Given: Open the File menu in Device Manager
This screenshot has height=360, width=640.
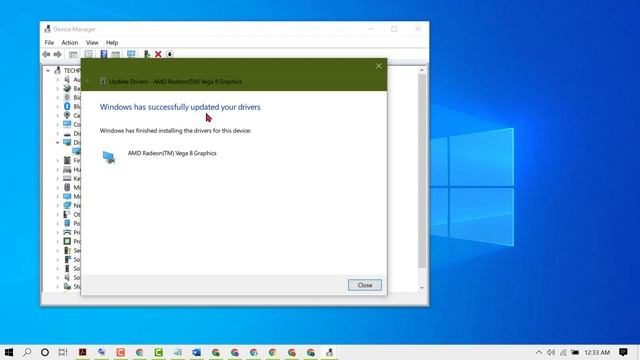Looking at the screenshot, I should tap(49, 42).
